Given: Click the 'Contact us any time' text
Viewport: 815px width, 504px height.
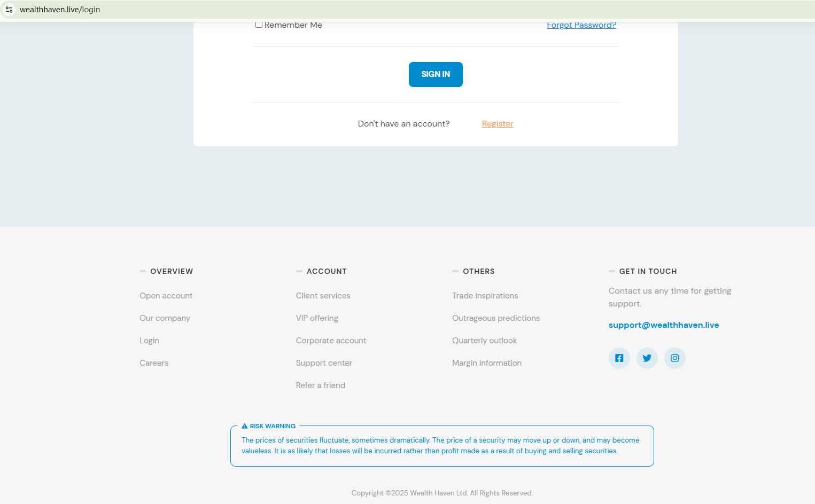Looking at the screenshot, I should pos(670,297).
